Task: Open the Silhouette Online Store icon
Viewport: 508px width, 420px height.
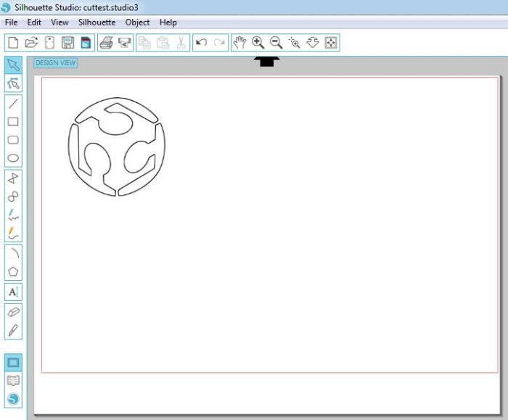Action: point(13,399)
